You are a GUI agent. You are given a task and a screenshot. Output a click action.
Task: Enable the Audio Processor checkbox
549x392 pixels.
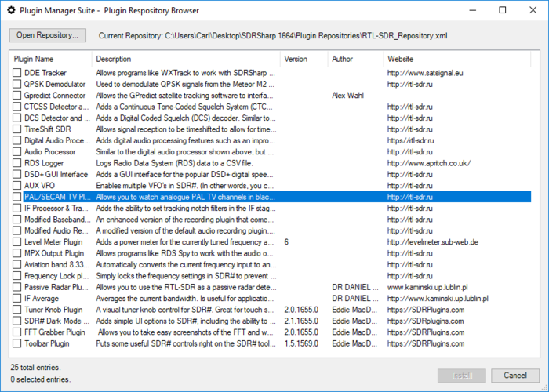[16, 151]
